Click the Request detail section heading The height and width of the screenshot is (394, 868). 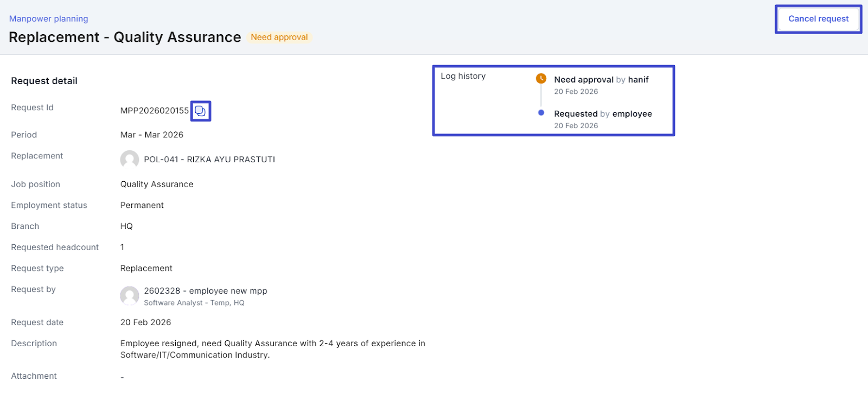(x=44, y=81)
